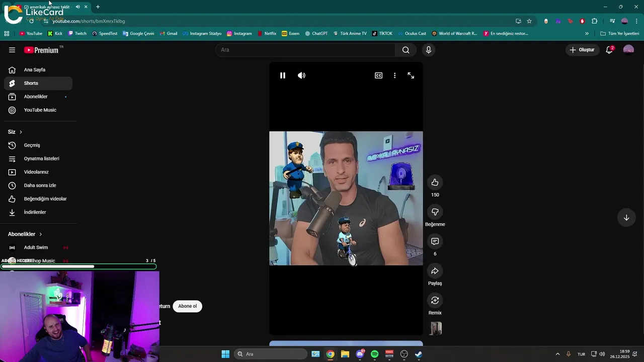Reload the current page
644x362 pixels.
click(x=31, y=21)
